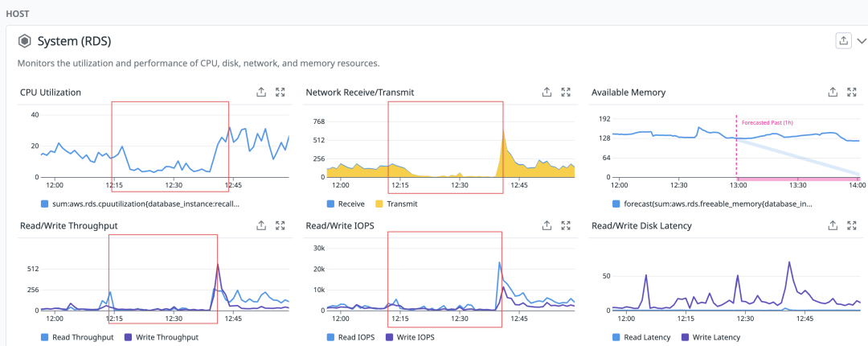This screenshot has width=868, height=346.
Task: Collapse the System (RDS) section chevron
Action: pyautogui.click(x=862, y=41)
